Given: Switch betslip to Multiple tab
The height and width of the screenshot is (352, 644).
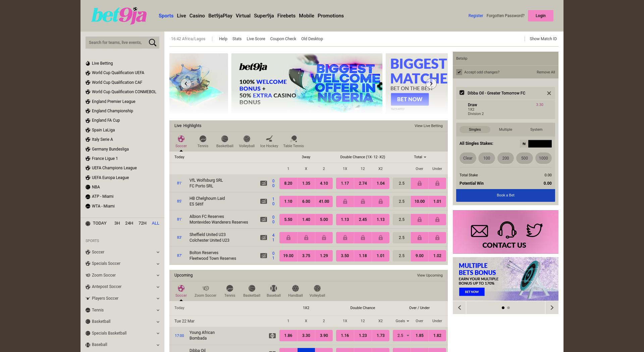Looking at the screenshot, I should tap(505, 129).
